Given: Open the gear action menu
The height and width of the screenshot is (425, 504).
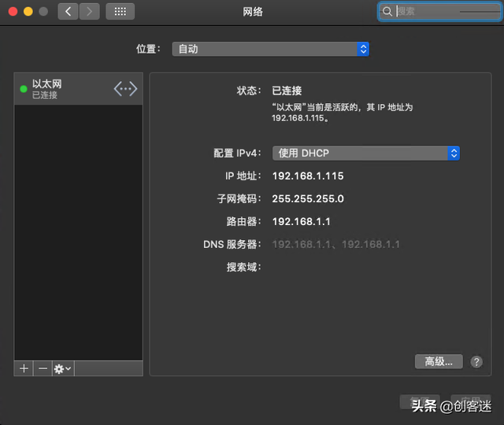Looking at the screenshot, I should pos(63,368).
